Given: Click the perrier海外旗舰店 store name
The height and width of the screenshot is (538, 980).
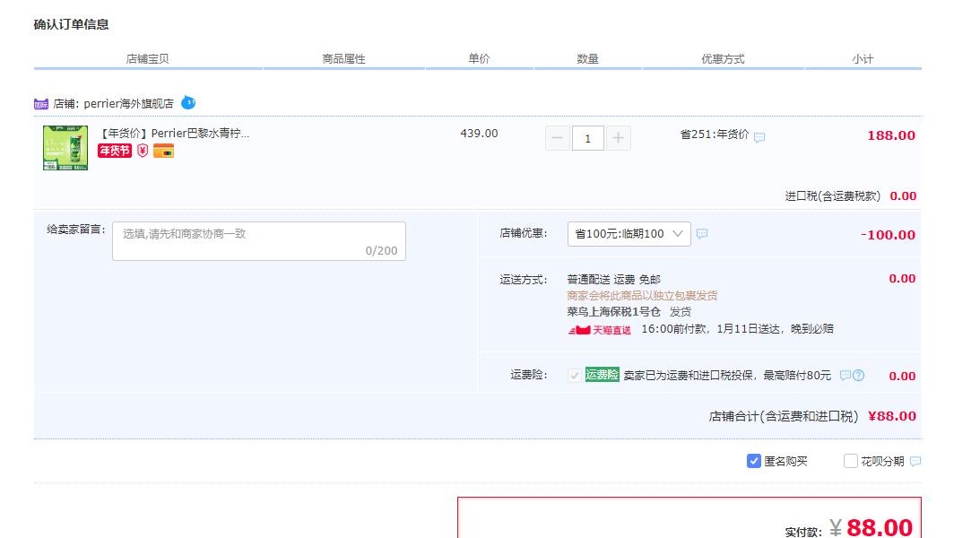Looking at the screenshot, I should coord(129,104).
